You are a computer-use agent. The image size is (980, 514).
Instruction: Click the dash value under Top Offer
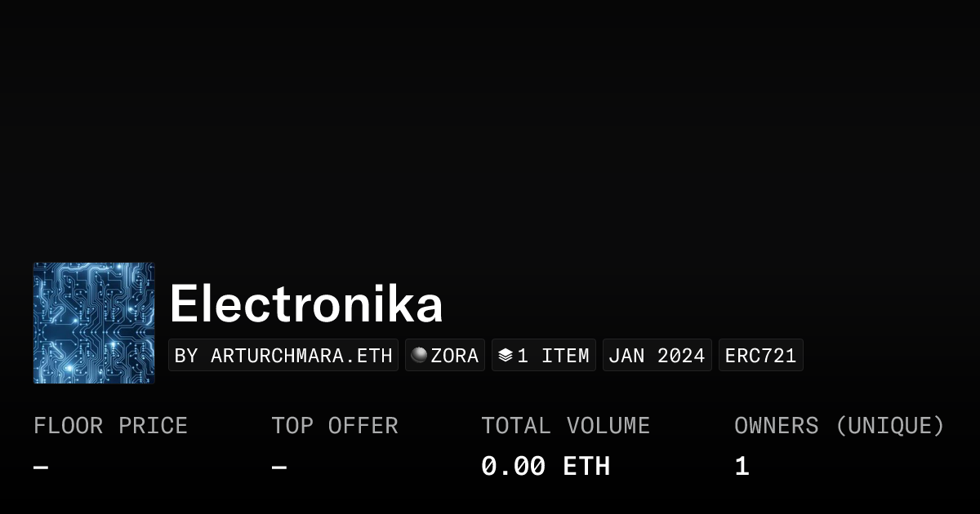point(279,467)
